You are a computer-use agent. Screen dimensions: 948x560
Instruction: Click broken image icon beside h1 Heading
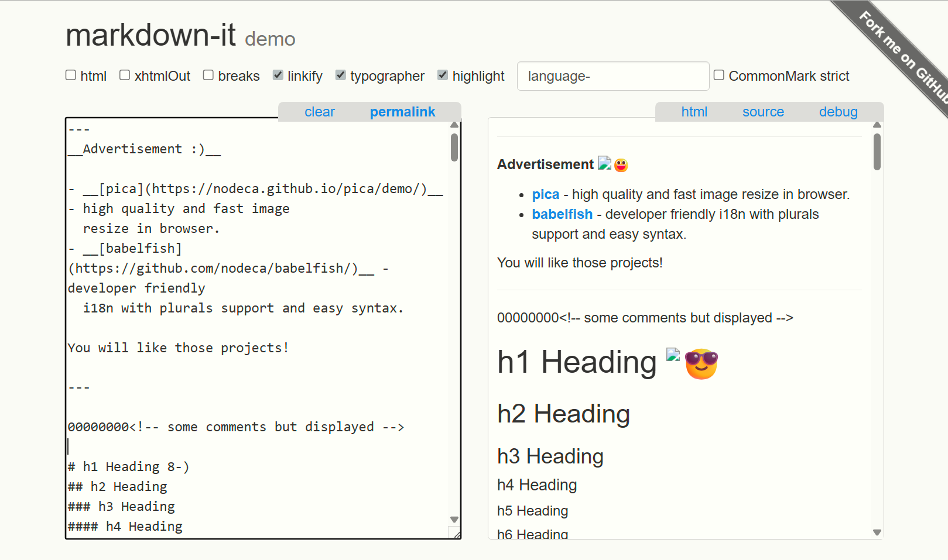[673, 354]
